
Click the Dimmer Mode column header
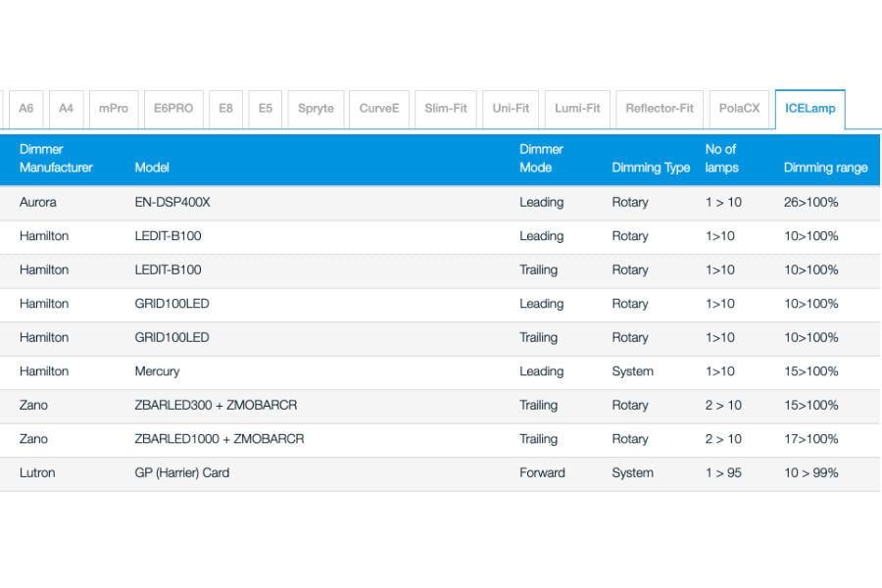[541, 158]
